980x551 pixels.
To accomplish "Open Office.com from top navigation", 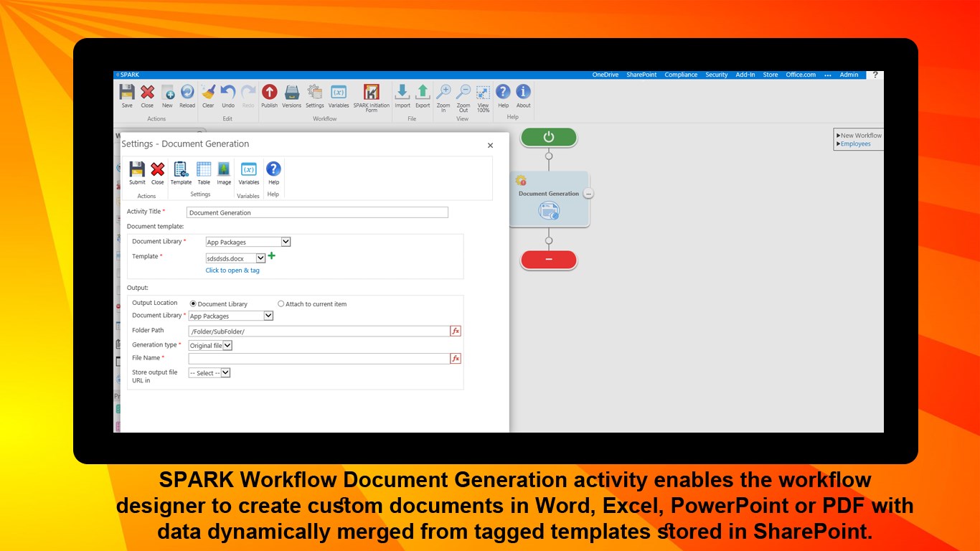I will point(801,75).
